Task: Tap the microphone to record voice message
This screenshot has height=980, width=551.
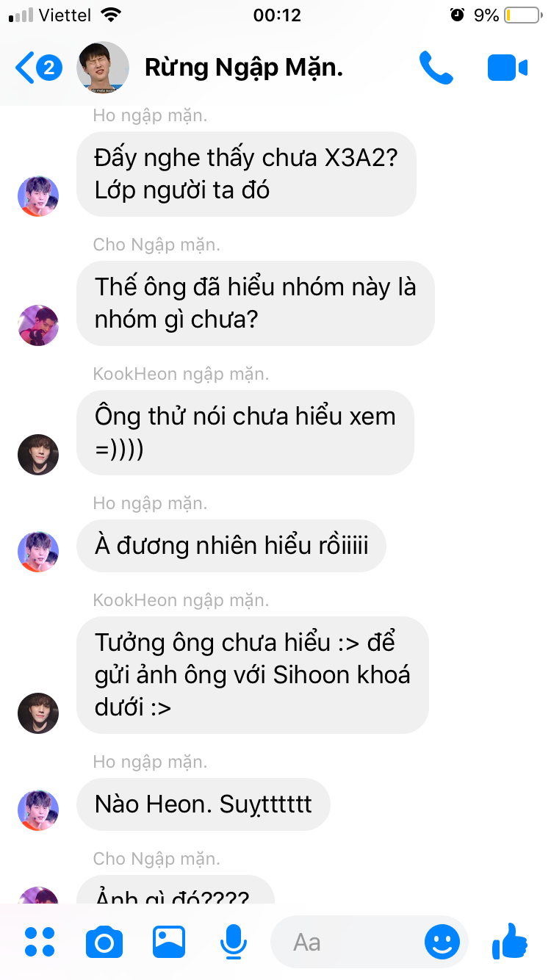Action: tap(234, 942)
